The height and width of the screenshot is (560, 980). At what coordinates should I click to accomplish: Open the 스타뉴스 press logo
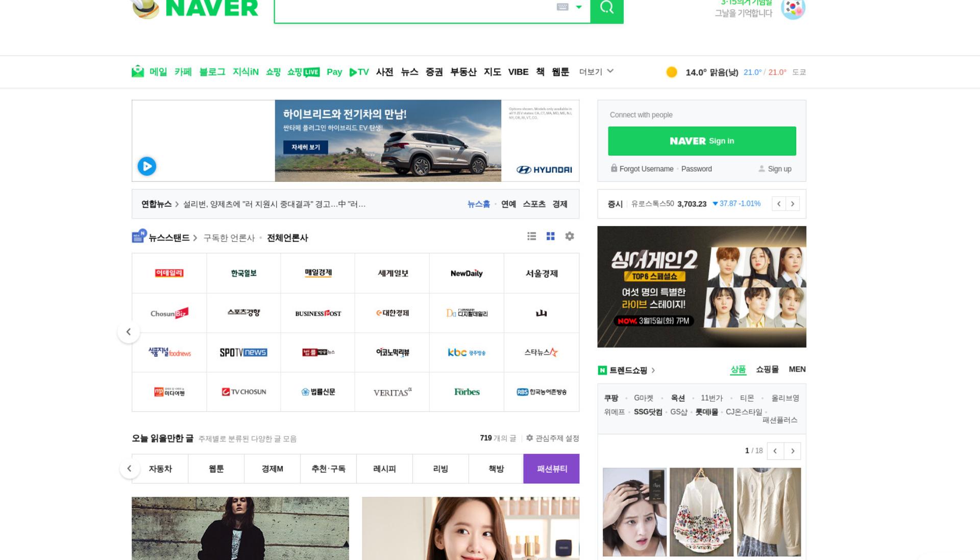point(541,352)
